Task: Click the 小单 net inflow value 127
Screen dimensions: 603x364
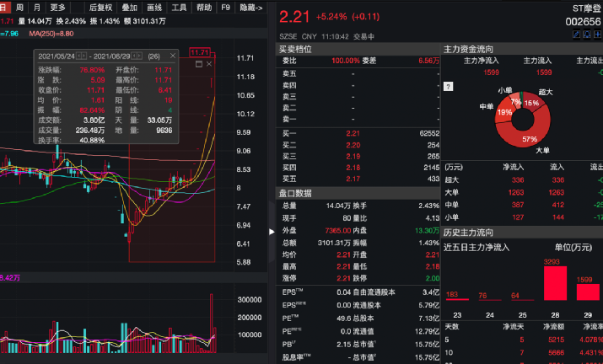Action: (518, 217)
